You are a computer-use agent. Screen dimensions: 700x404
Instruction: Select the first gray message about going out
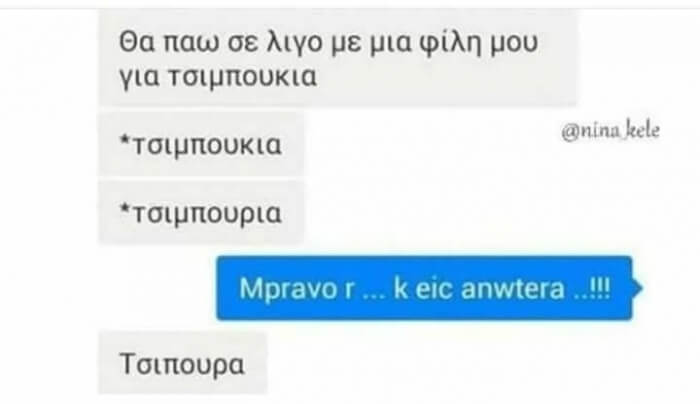pos(338,59)
